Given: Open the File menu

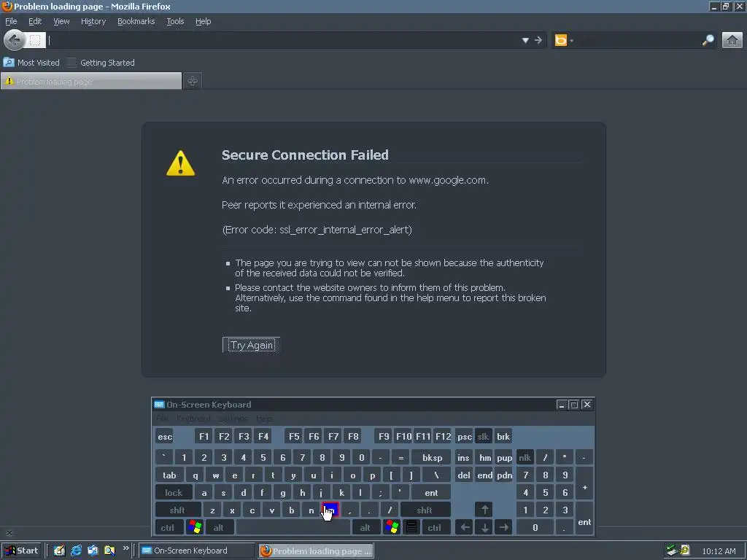Looking at the screenshot, I should click(11, 21).
